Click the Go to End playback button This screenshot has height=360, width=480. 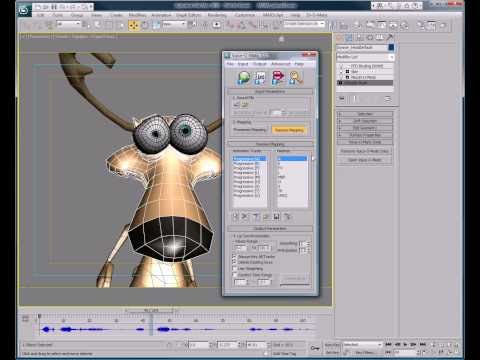(x=423, y=344)
